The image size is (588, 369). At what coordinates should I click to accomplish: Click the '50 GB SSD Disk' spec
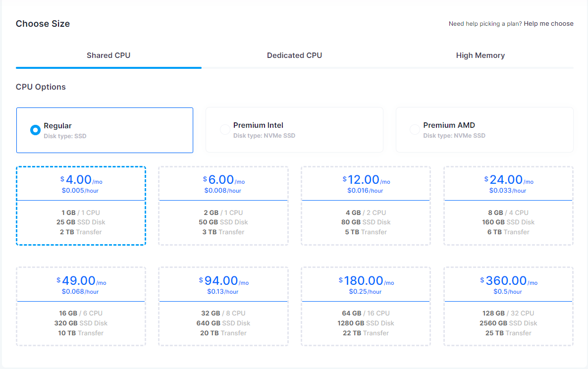223,222
